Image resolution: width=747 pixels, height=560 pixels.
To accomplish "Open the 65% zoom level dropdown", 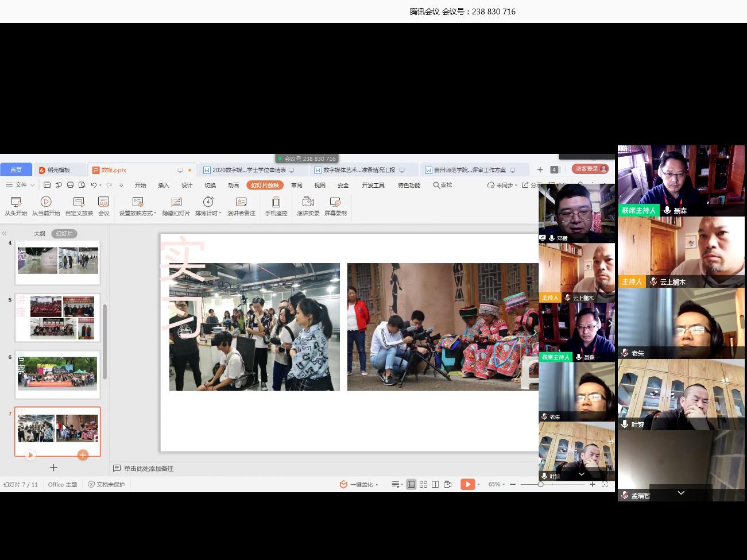I will [x=497, y=484].
